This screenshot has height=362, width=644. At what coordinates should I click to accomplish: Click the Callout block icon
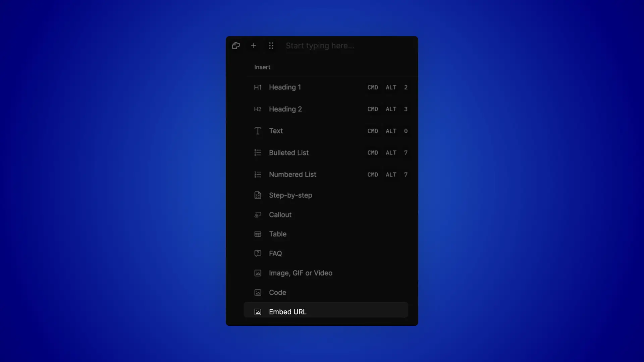click(x=257, y=215)
